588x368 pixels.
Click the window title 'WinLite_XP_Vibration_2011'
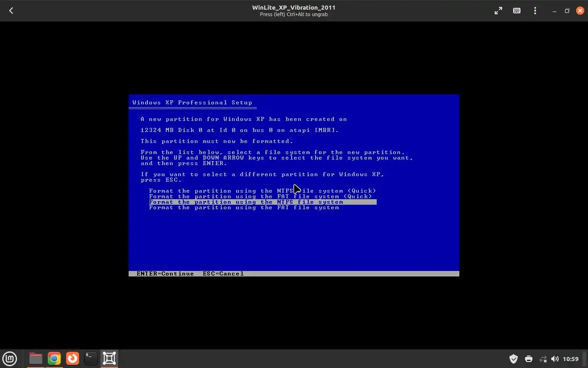[294, 7]
